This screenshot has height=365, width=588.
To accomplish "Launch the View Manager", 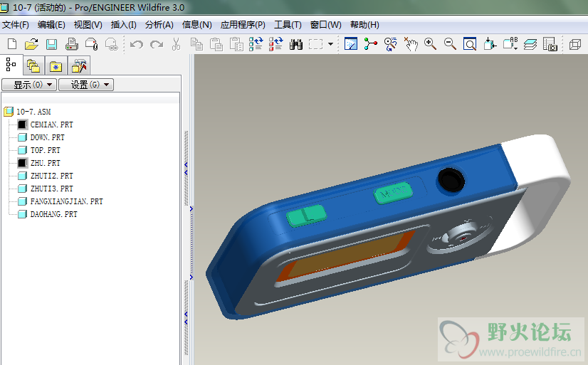I will click(550, 44).
